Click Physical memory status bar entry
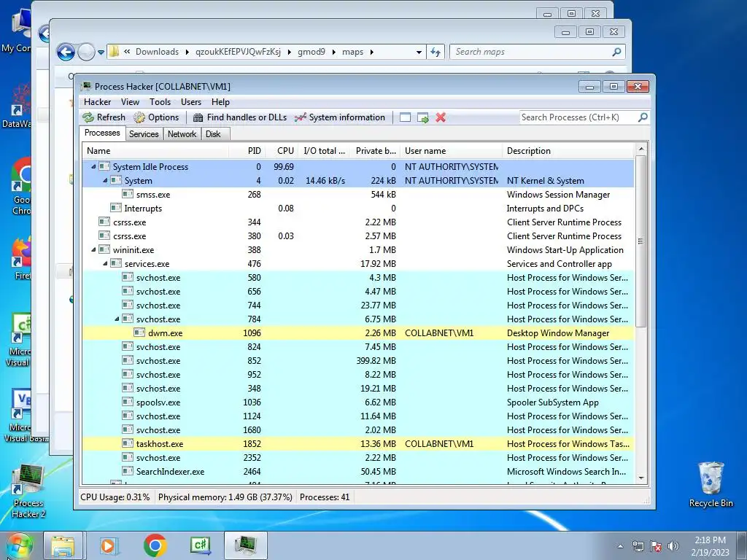 pos(225,497)
